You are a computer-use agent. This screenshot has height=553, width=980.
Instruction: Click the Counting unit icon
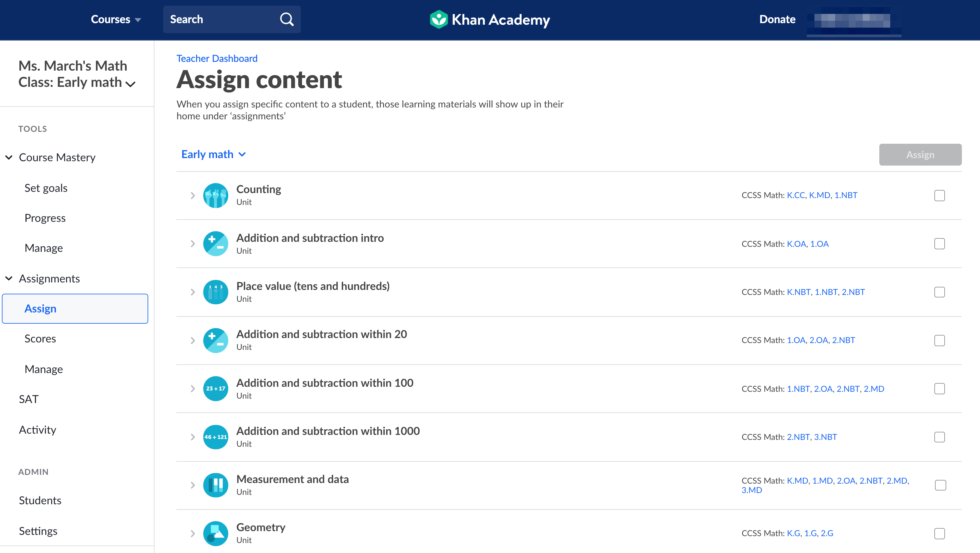(x=216, y=195)
